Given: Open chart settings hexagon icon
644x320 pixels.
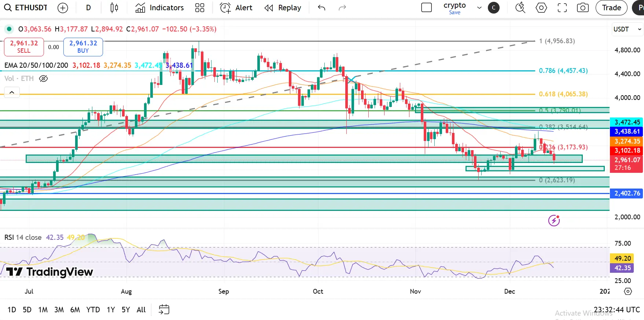Looking at the screenshot, I should [541, 8].
